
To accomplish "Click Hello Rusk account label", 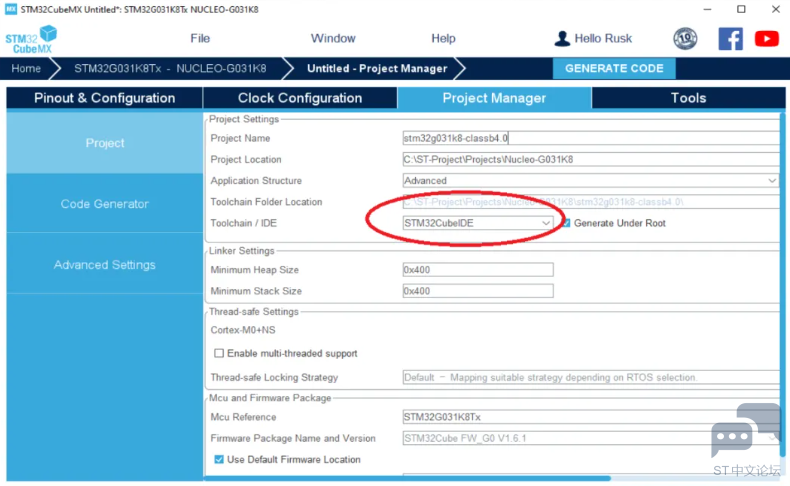I will tap(603, 39).
